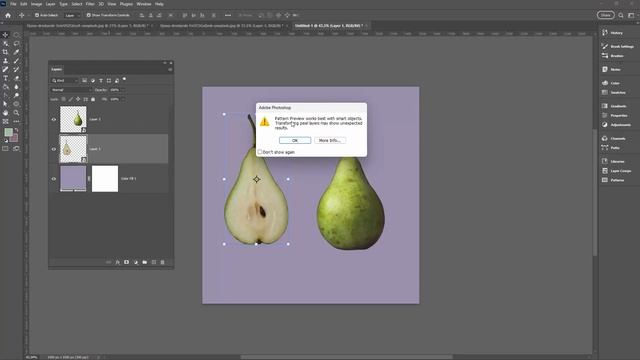Select the Eyedropper tool
640x360 pixels.
point(16,52)
